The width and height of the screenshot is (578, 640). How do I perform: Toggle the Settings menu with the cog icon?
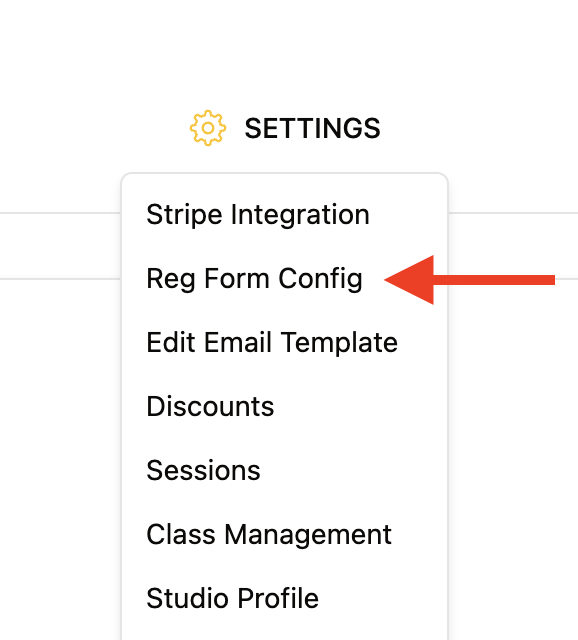pos(208,128)
